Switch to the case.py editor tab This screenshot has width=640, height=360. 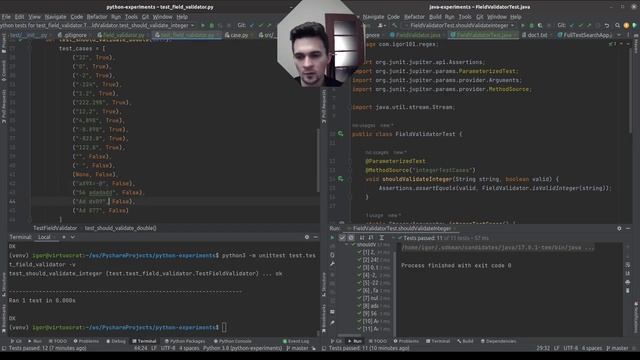tap(236, 35)
